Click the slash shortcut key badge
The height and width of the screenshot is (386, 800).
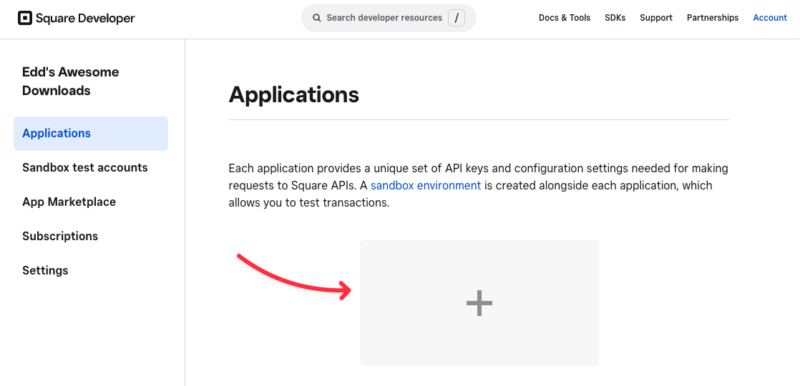456,18
